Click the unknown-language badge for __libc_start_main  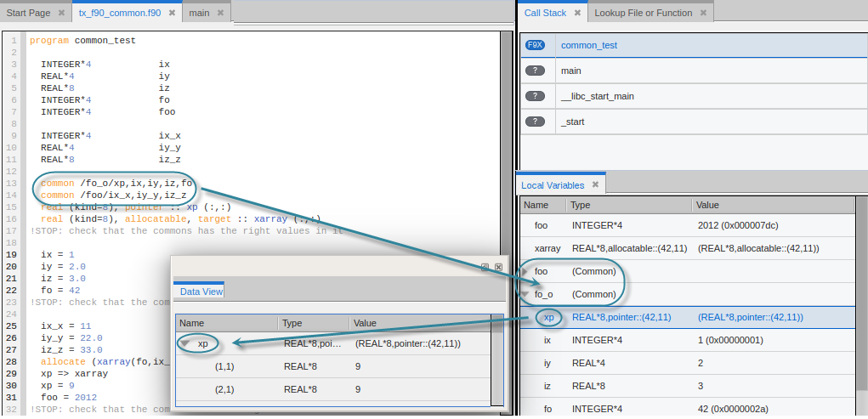(535, 96)
